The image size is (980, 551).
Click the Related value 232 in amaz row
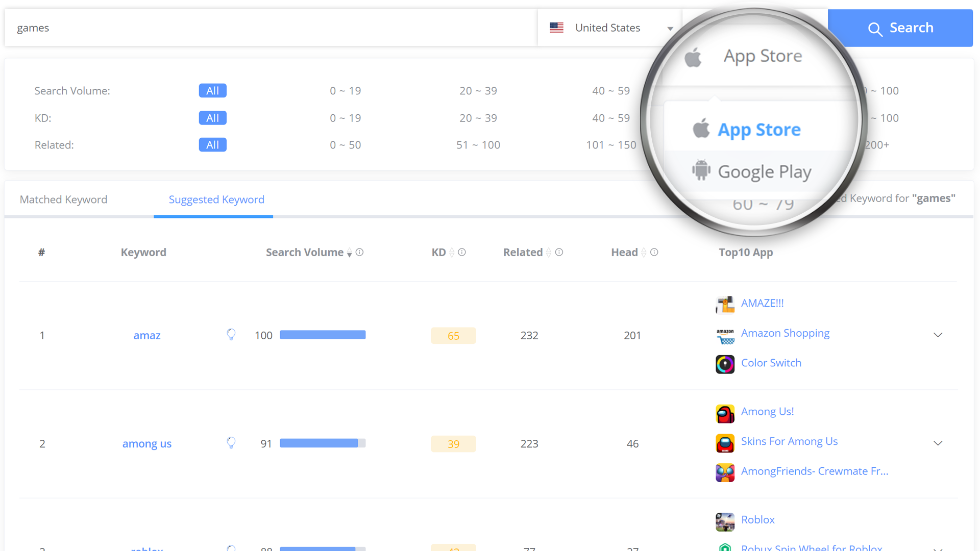click(x=529, y=336)
